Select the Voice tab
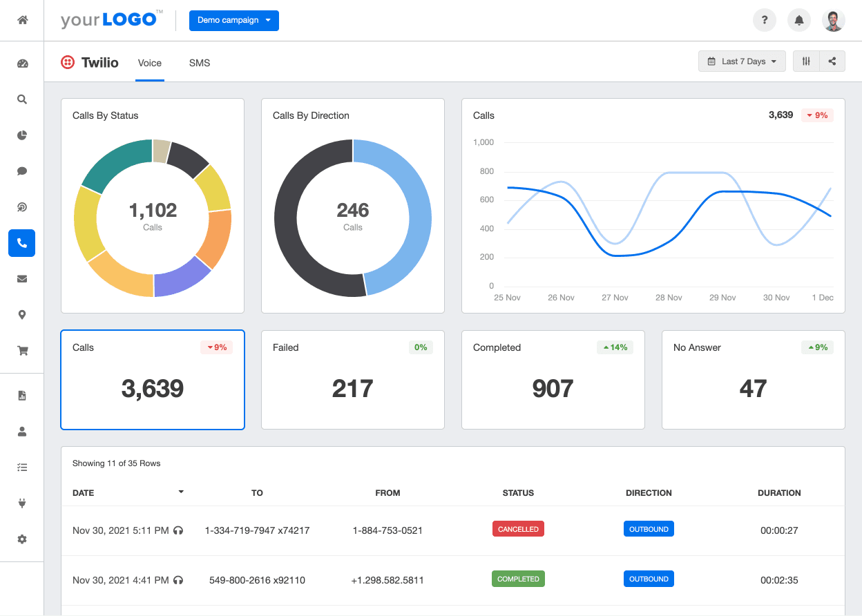Viewport: 862px width, 616px height. click(x=150, y=63)
